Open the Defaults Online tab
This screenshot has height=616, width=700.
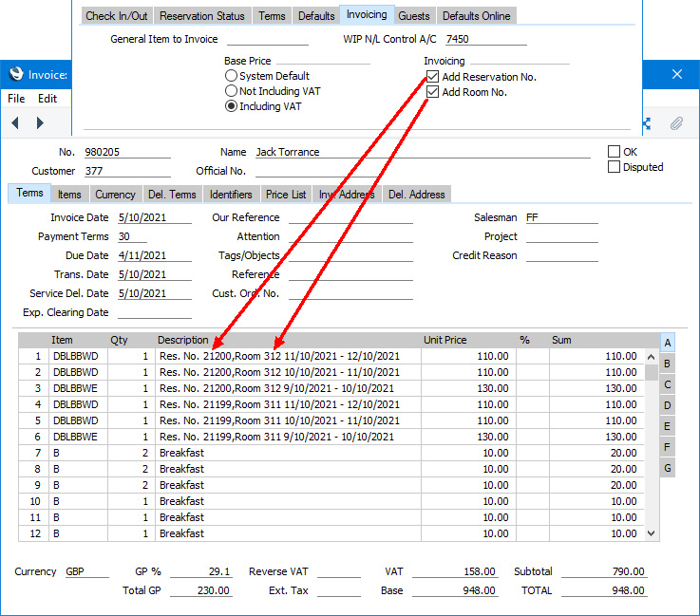click(x=477, y=15)
